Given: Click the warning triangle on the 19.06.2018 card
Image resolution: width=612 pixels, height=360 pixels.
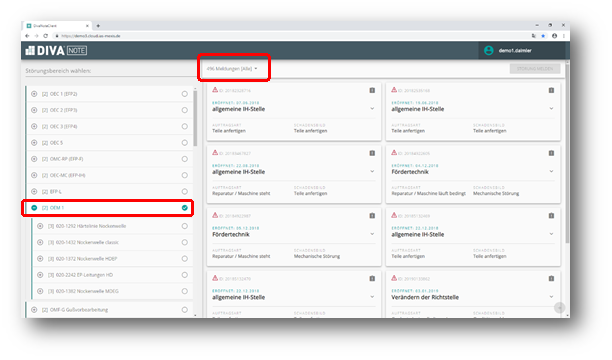Looking at the screenshot, I should (394, 90).
